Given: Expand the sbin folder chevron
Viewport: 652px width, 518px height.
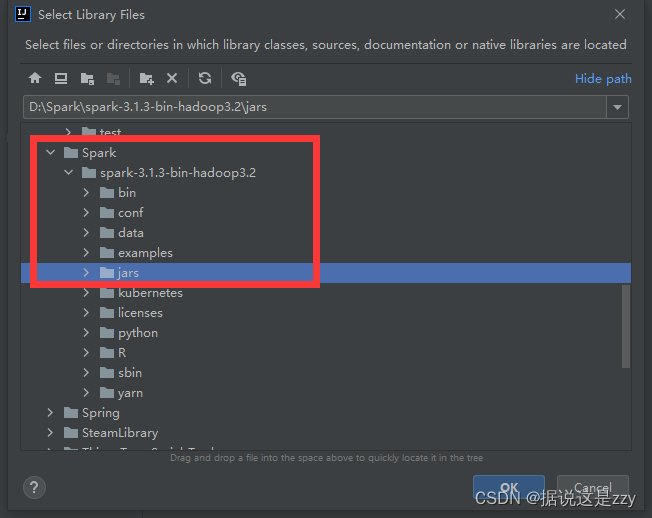Looking at the screenshot, I should pos(86,372).
